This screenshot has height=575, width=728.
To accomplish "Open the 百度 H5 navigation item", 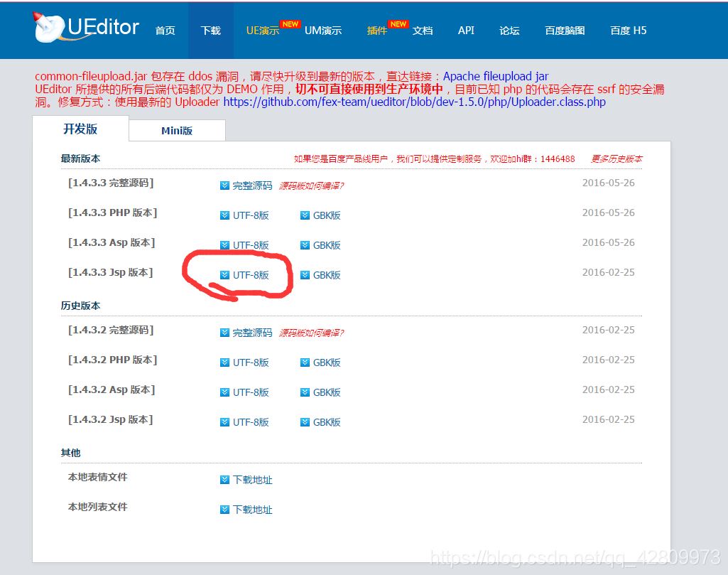I will click(x=628, y=31).
